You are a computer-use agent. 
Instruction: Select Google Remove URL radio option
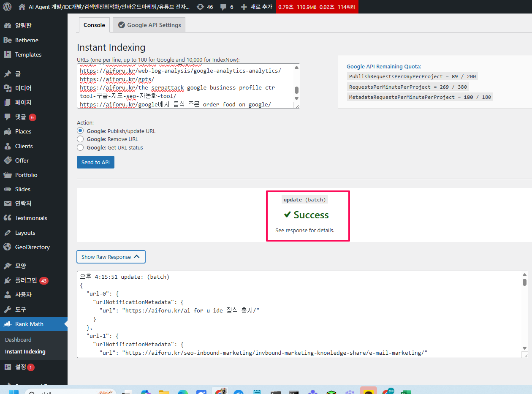tap(80, 139)
